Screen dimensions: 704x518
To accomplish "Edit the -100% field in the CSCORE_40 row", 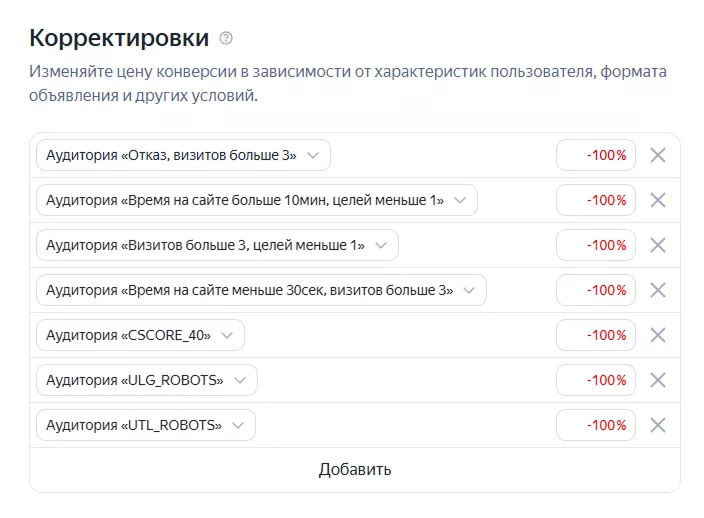I will 596,335.
